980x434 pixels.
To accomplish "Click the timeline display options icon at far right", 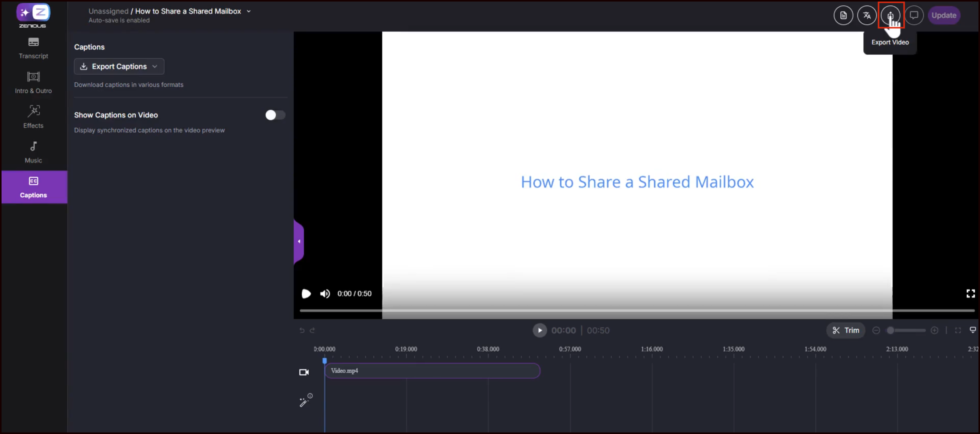I will pos(972,330).
